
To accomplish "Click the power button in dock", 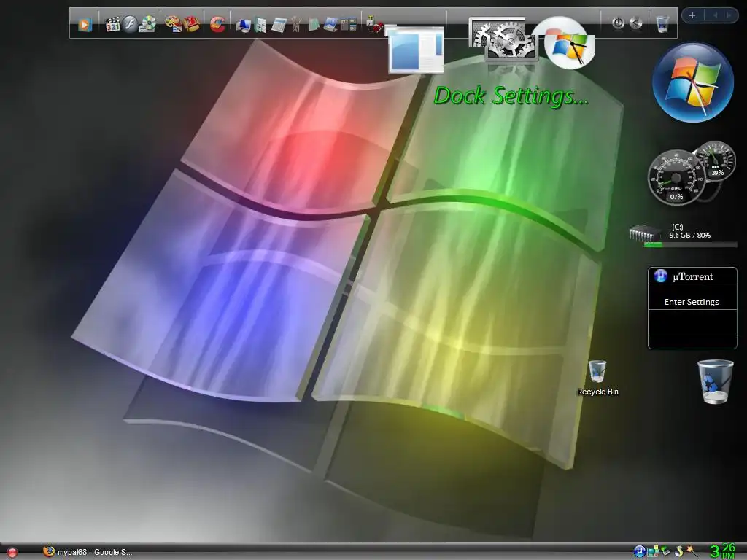I will pyautogui.click(x=619, y=23).
